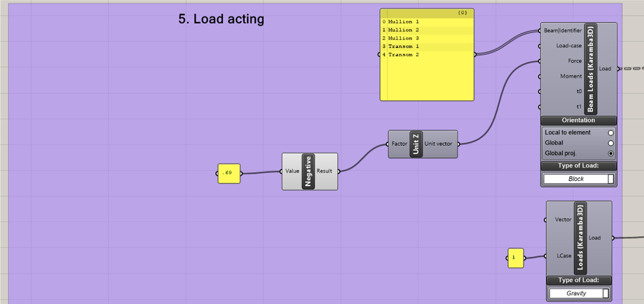Click the Negative component name bar
This screenshot has width=644, height=304.
[308, 171]
